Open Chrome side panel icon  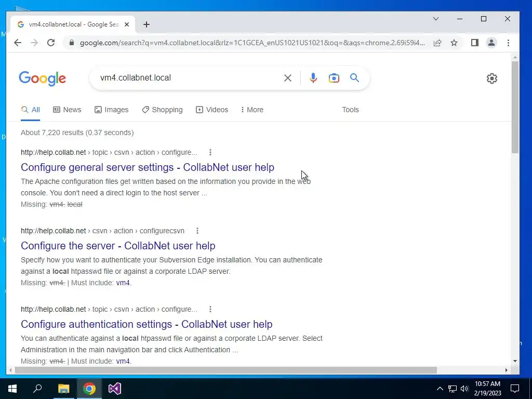(475, 43)
